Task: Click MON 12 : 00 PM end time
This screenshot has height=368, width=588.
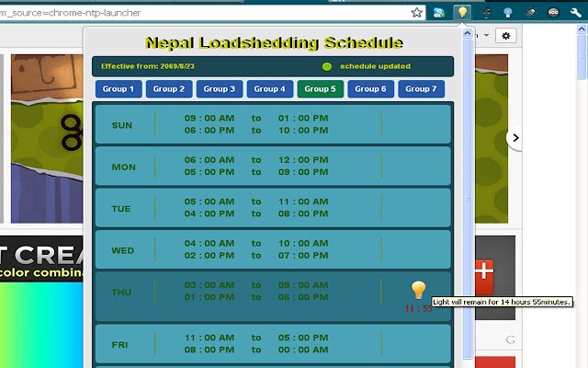Action: pos(303,159)
